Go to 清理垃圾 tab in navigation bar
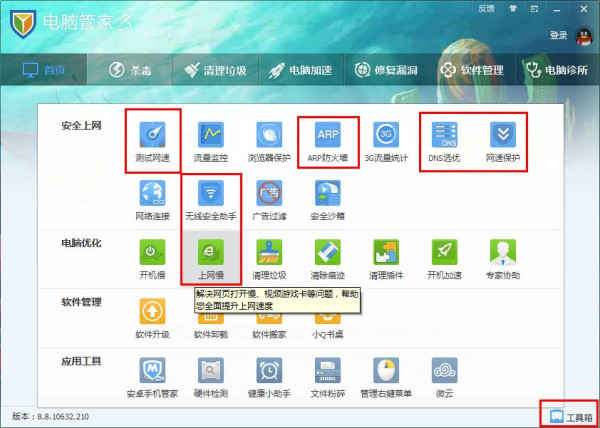Screen dimensions: 600x428 click(x=215, y=70)
